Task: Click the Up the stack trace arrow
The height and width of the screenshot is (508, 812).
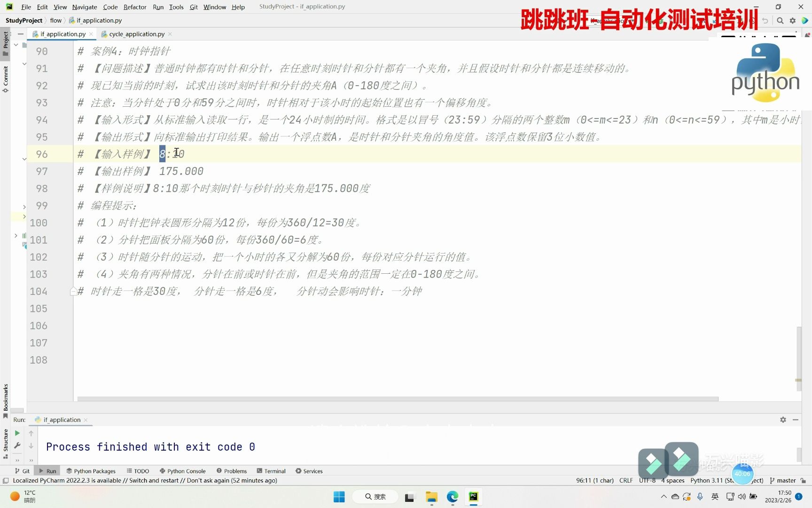Action: pyautogui.click(x=31, y=433)
